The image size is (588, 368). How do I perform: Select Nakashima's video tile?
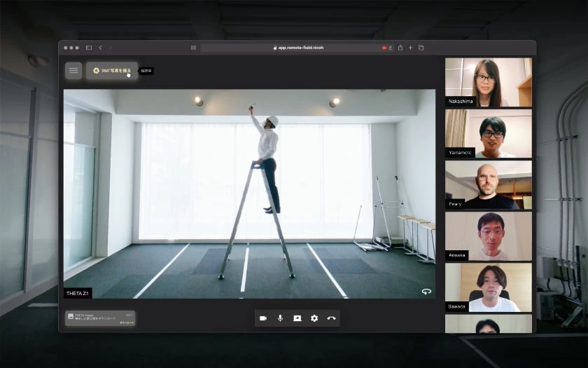pos(489,82)
